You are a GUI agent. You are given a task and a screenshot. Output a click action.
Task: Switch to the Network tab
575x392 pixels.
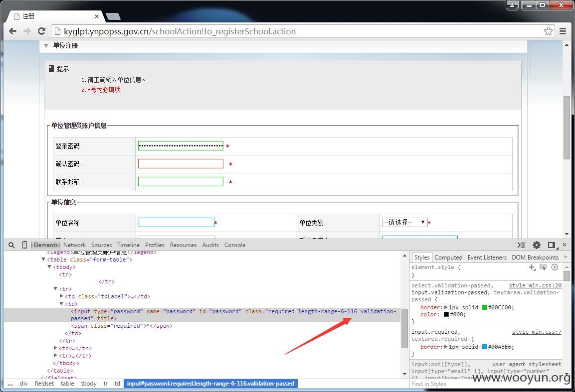tap(74, 245)
